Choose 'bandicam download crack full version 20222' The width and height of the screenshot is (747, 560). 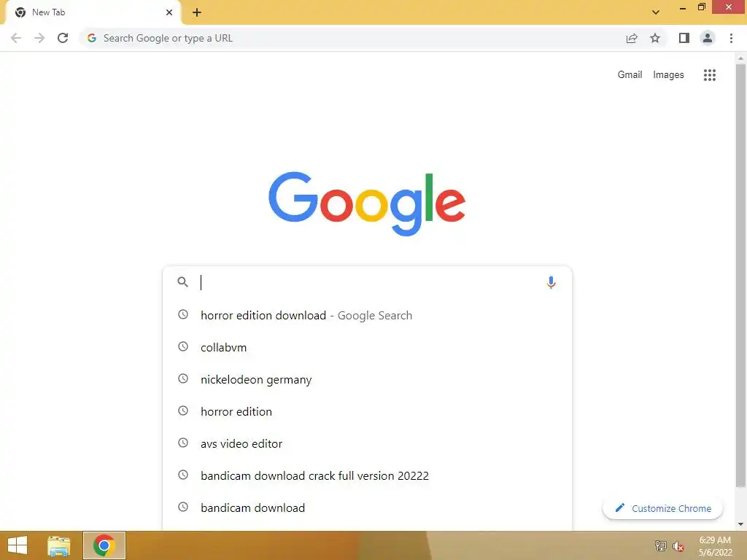coord(367,475)
